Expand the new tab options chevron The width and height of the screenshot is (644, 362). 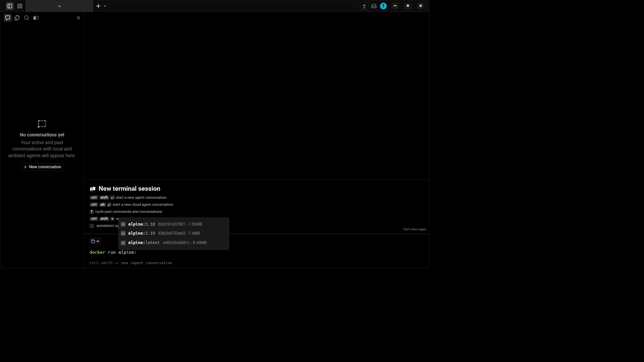(105, 6)
